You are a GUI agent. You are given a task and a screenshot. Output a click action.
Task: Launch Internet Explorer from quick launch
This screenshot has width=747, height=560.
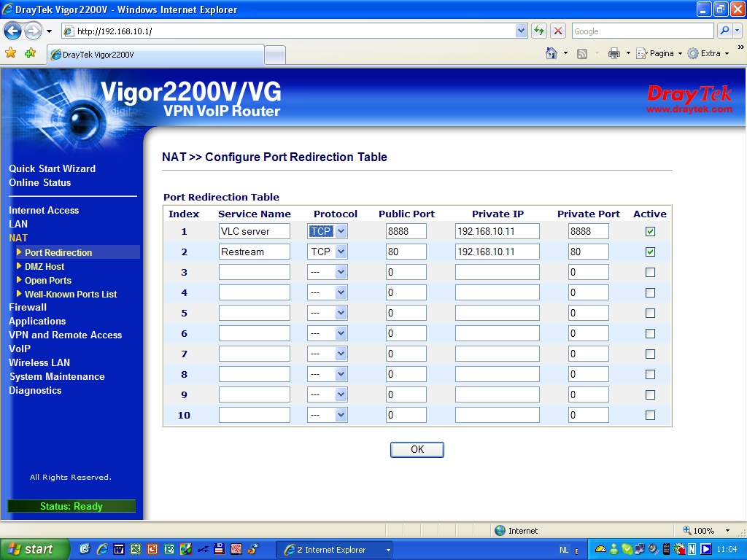tap(102, 549)
